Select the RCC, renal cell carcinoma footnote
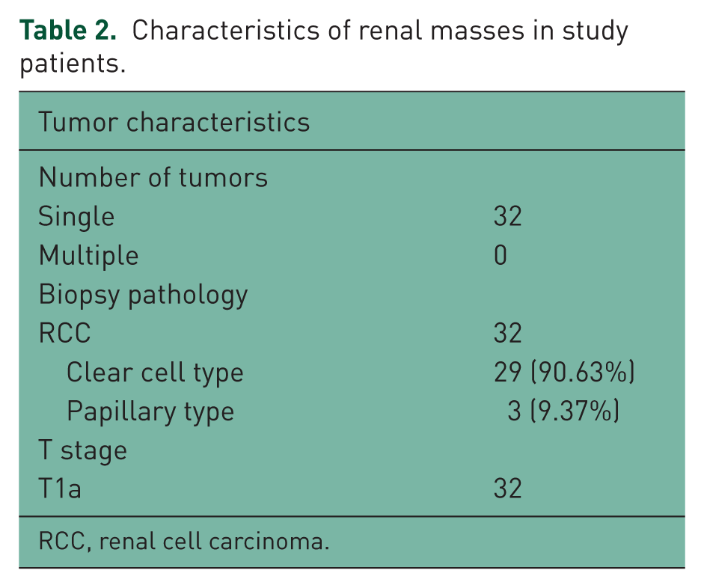The width and height of the screenshot is (704, 588). tap(184, 542)
